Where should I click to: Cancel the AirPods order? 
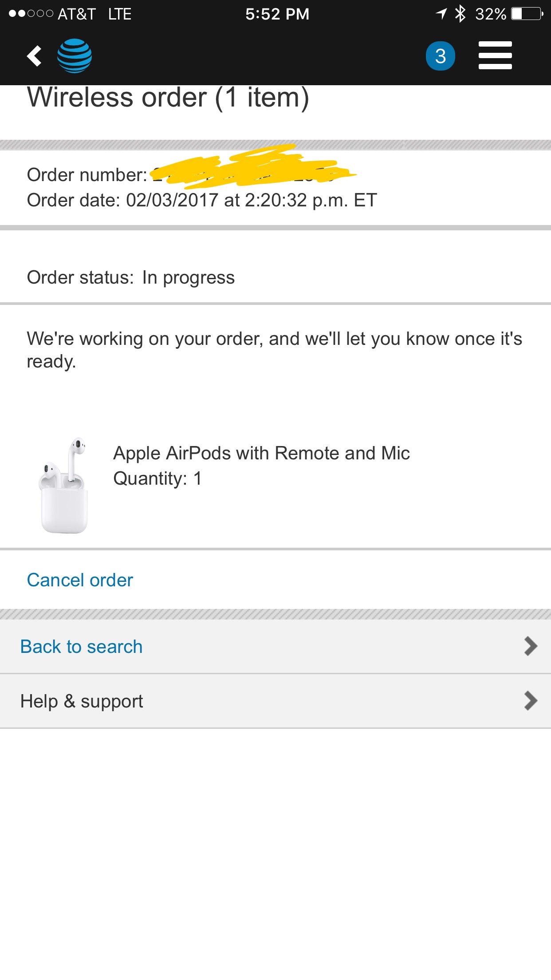pos(80,580)
